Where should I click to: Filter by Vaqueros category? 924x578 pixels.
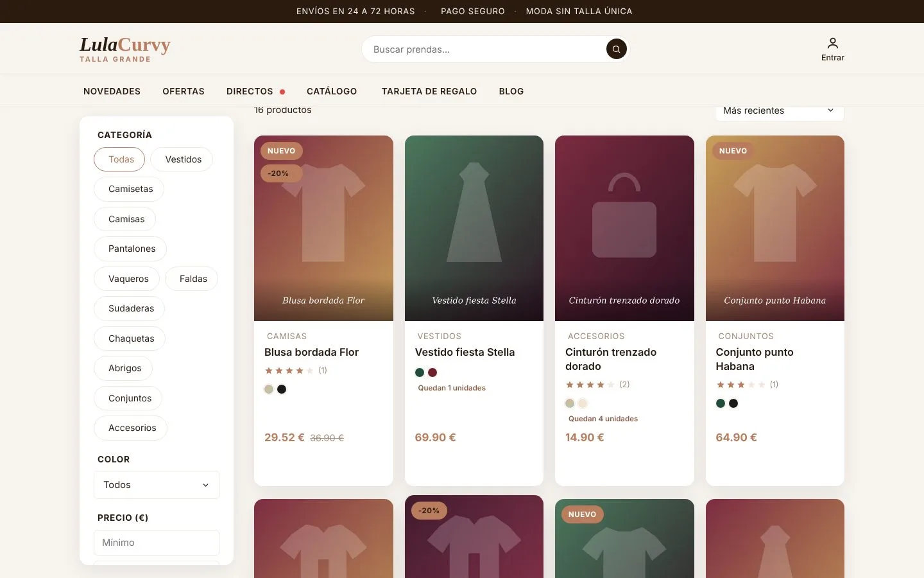[x=127, y=279]
